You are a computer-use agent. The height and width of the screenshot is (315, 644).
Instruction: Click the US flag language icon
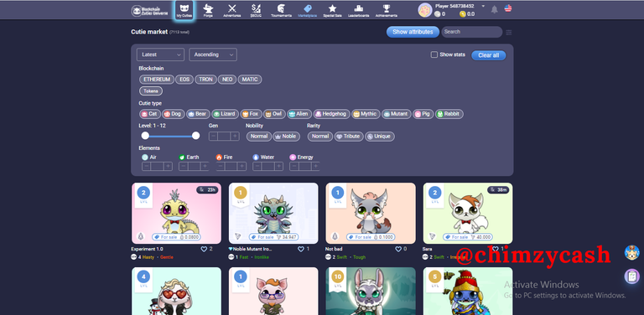pos(508,8)
